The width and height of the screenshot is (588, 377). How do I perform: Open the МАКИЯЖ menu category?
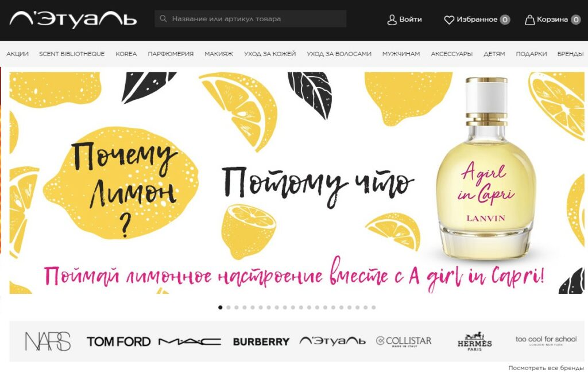point(219,54)
